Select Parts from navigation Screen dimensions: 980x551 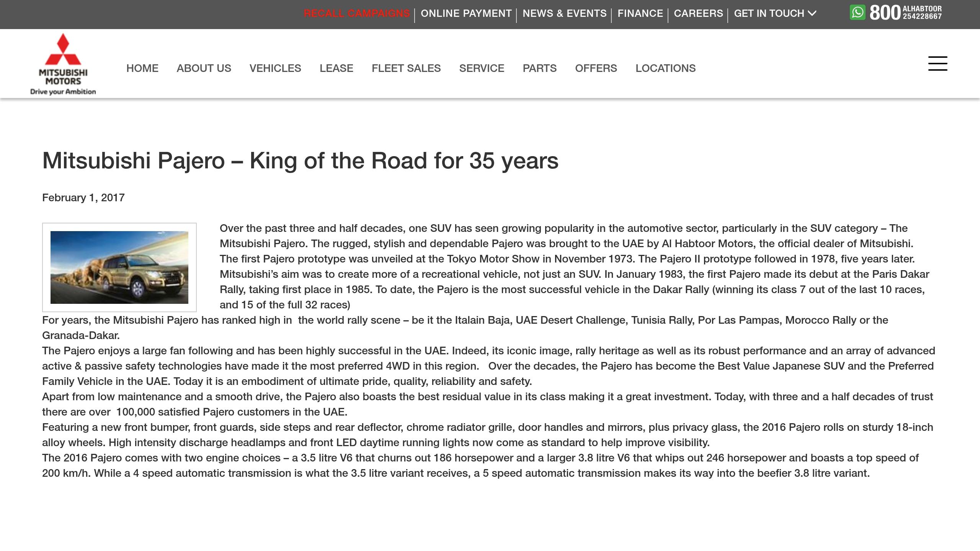[539, 68]
